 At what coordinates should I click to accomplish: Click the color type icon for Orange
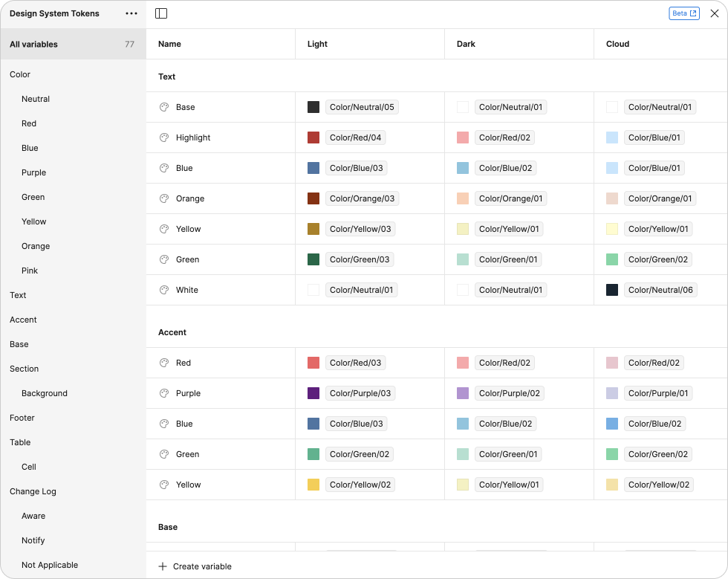pos(164,198)
